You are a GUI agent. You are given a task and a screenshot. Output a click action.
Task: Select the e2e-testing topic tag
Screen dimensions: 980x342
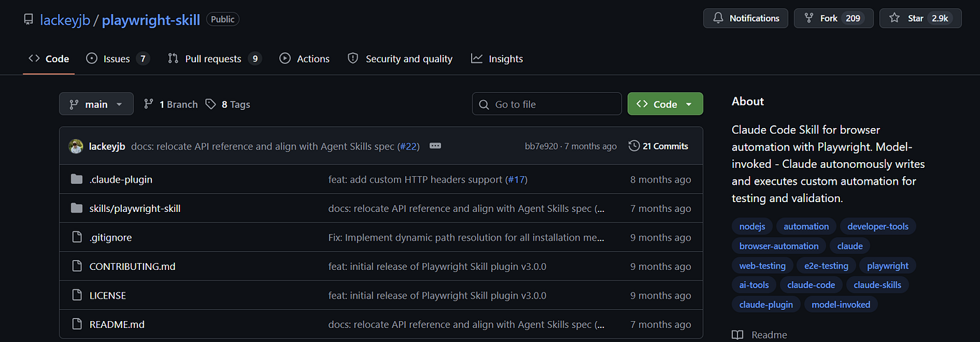[827, 266]
